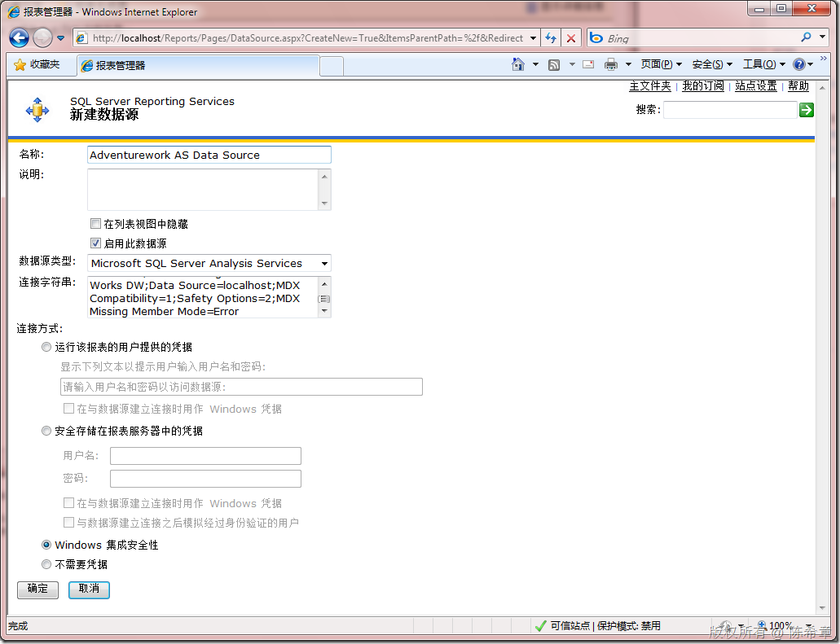The width and height of the screenshot is (840, 644).
Task: Open the 我的订阅 link
Action: (x=703, y=85)
